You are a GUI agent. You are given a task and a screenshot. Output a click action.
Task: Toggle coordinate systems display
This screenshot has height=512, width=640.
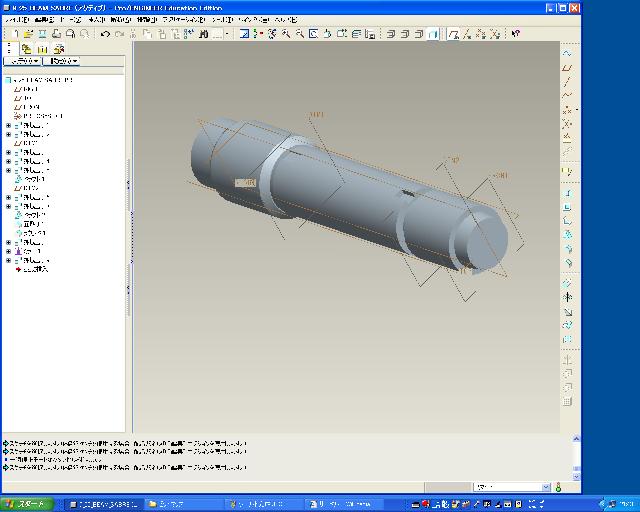pos(494,33)
